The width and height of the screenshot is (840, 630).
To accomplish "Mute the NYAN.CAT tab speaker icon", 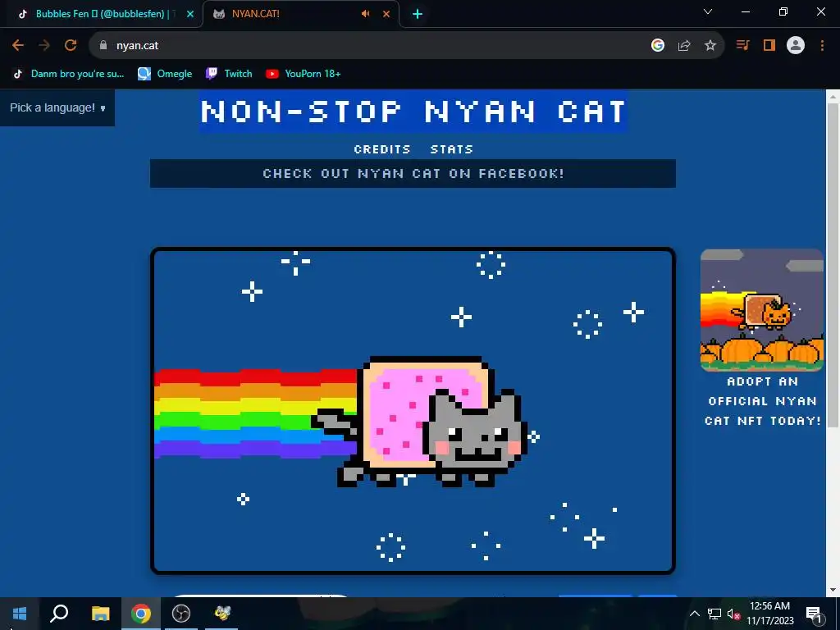I will click(x=365, y=14).
